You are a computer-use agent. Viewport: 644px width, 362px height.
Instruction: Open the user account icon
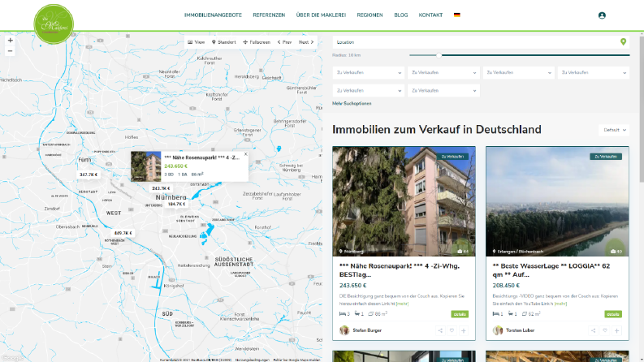602,15
